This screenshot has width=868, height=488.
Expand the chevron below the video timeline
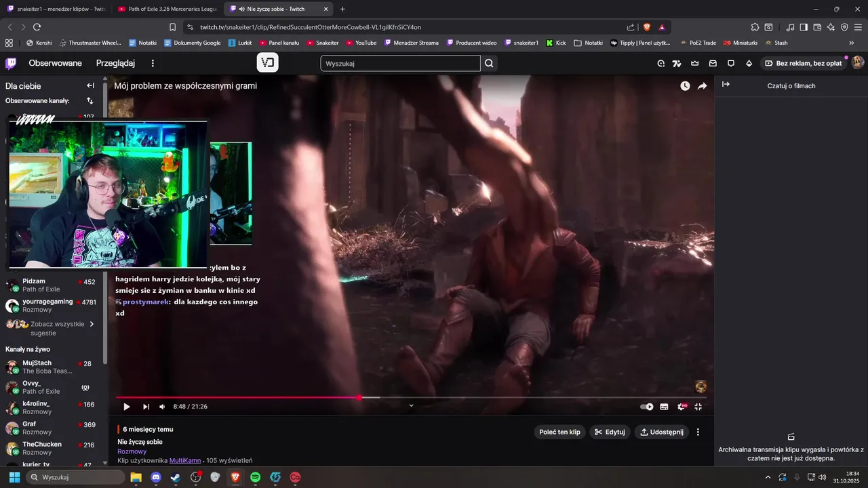coord(411,406)
